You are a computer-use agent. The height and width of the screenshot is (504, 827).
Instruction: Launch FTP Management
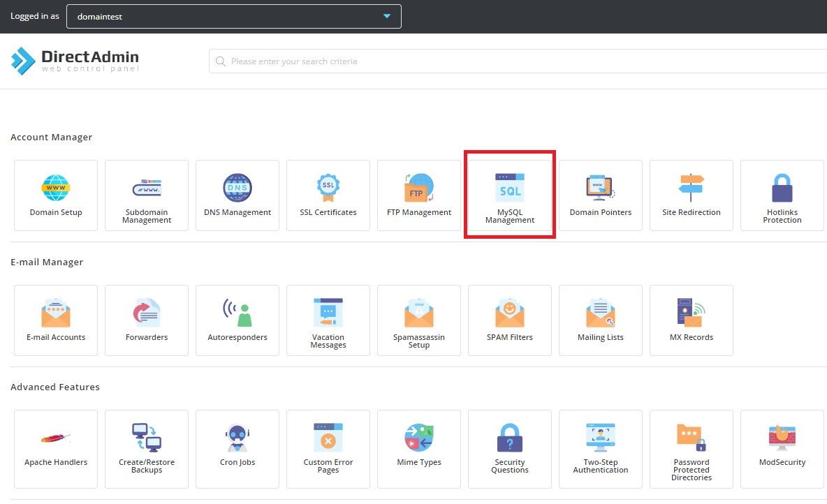point(419,195)
